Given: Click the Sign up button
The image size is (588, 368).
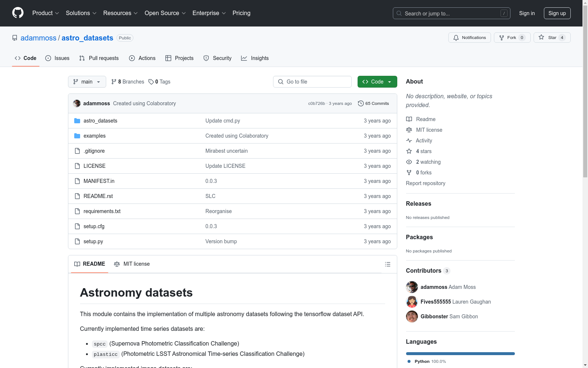Looking at the screenshot, I should coord(557,13).
